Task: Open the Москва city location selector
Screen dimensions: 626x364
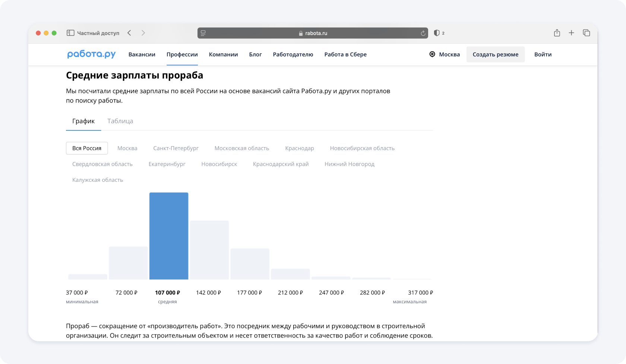Action: coord(445,54)
